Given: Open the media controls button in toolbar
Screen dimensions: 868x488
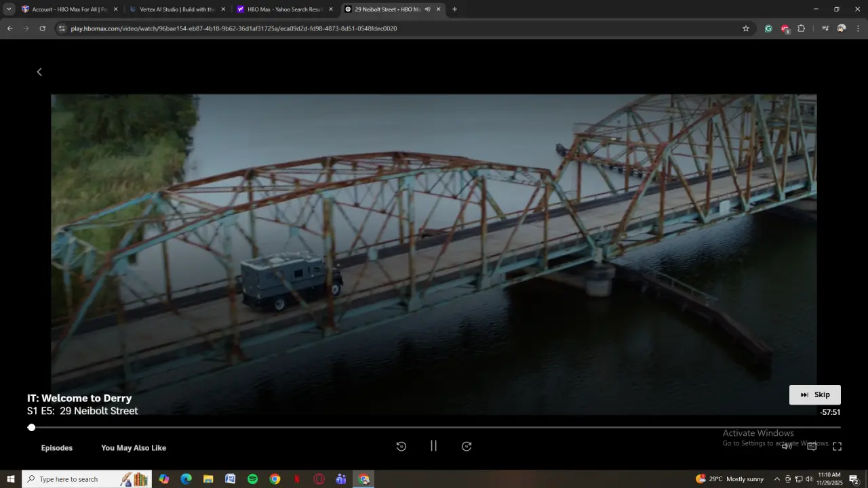Looking at the screenshot, I should click(825, 28).
